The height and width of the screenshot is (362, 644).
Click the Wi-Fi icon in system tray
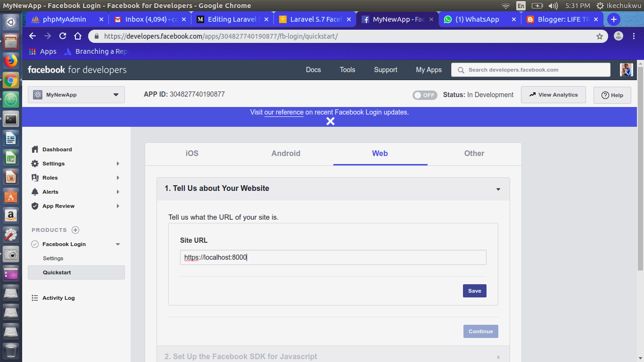tap(506, 6)
